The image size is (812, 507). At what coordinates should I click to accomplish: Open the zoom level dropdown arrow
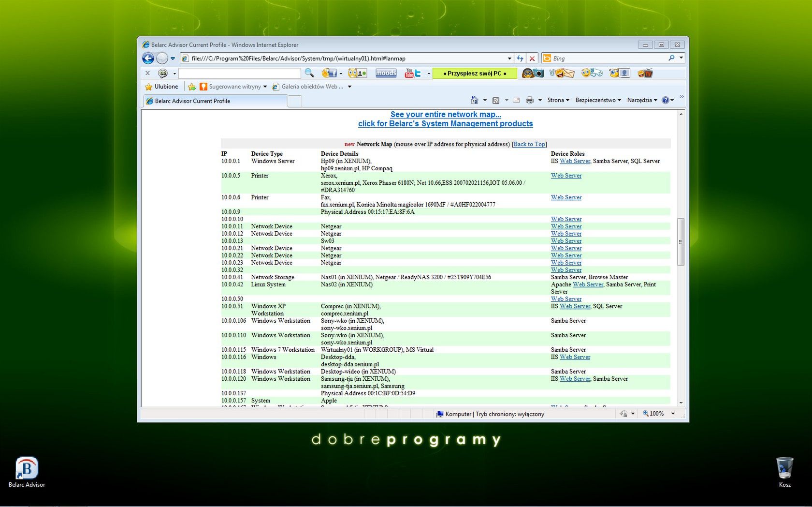[673, 414]
